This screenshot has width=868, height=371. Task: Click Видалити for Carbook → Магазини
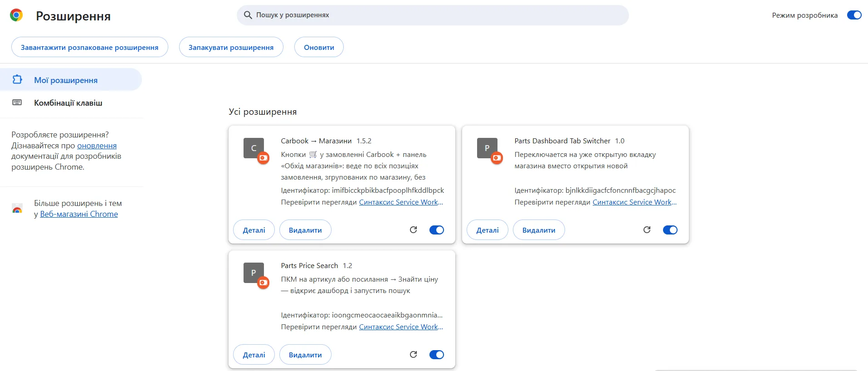[x=305, y=230]
